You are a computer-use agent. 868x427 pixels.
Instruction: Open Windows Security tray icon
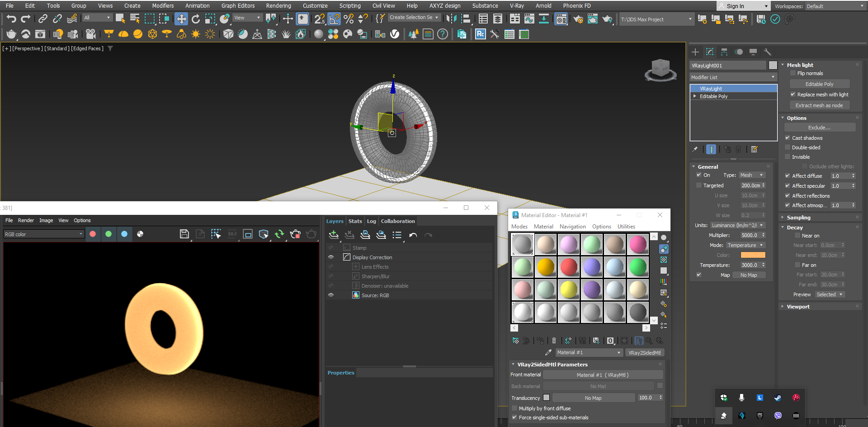click(x=724, y=398)
